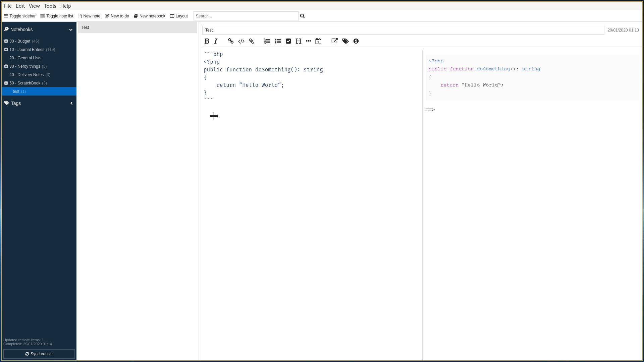Open the Tools menu

pyautogui.click(x=50, y=6)
